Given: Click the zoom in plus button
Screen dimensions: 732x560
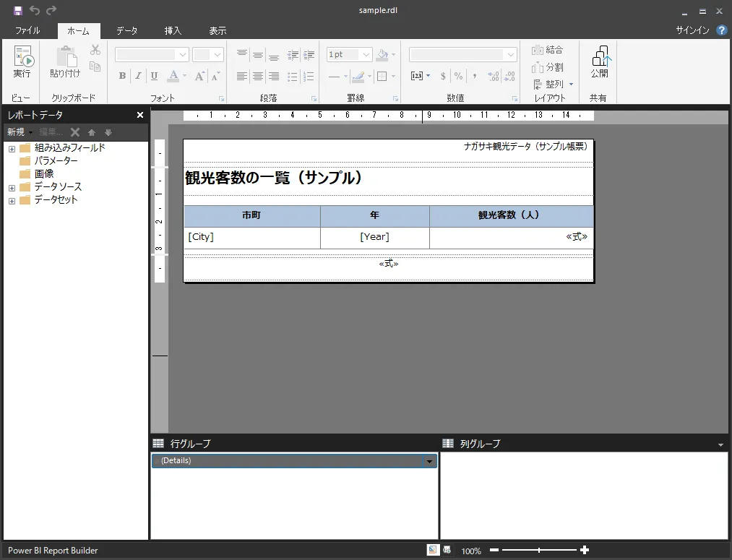Looking at the screenshot, I should click(584, 550).
